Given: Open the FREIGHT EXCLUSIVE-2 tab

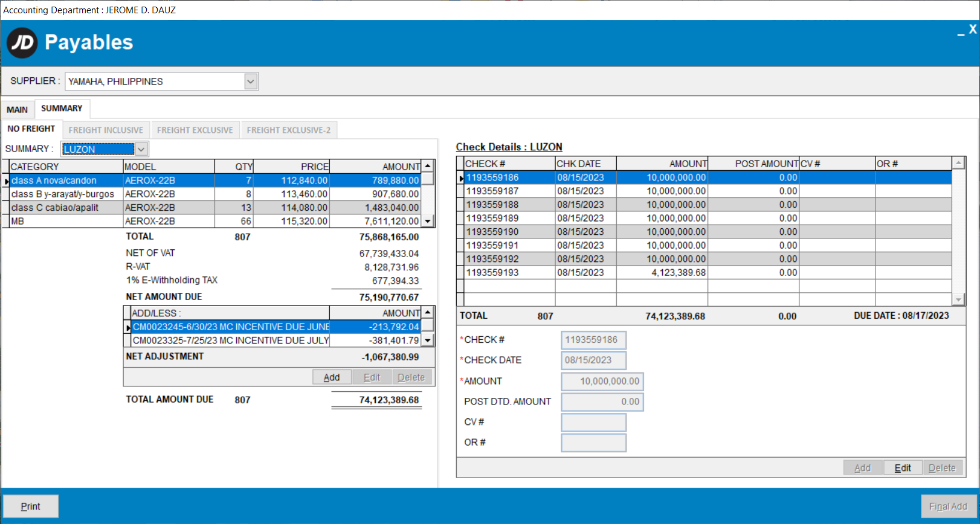Looking at the screenshot, I should tap(288, 130).
